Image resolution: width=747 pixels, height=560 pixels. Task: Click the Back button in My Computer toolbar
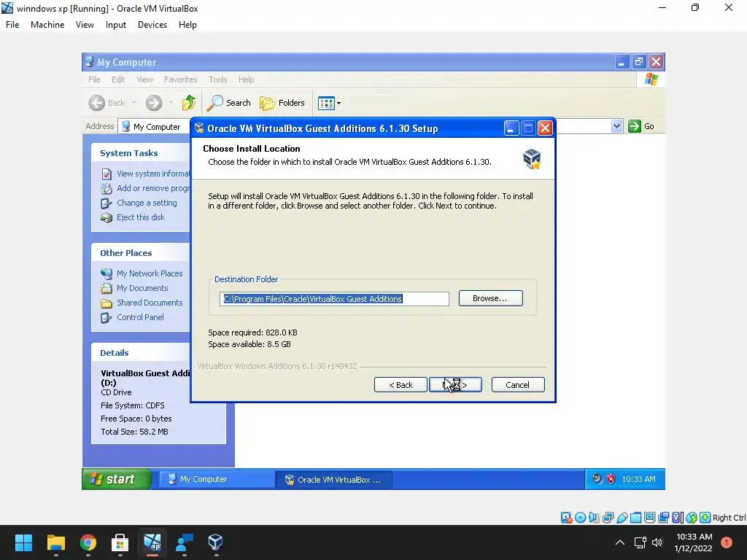tap(107, 102)
